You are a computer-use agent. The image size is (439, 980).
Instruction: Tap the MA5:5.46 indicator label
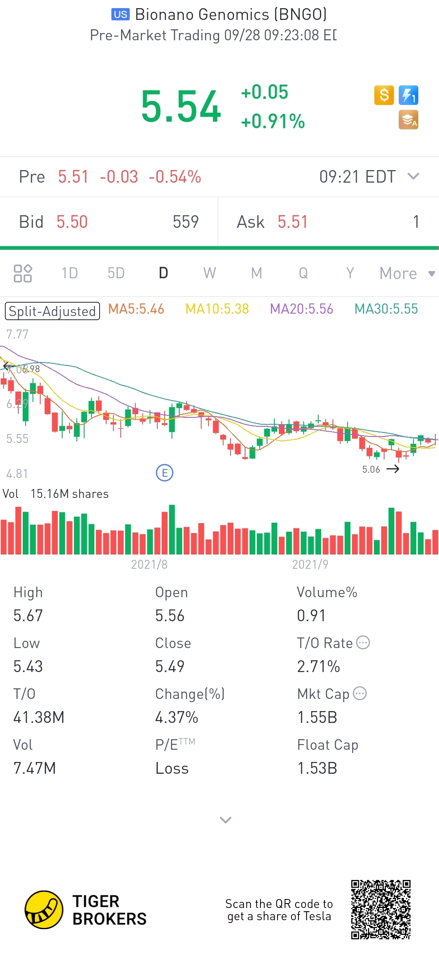tap(136, 309)
